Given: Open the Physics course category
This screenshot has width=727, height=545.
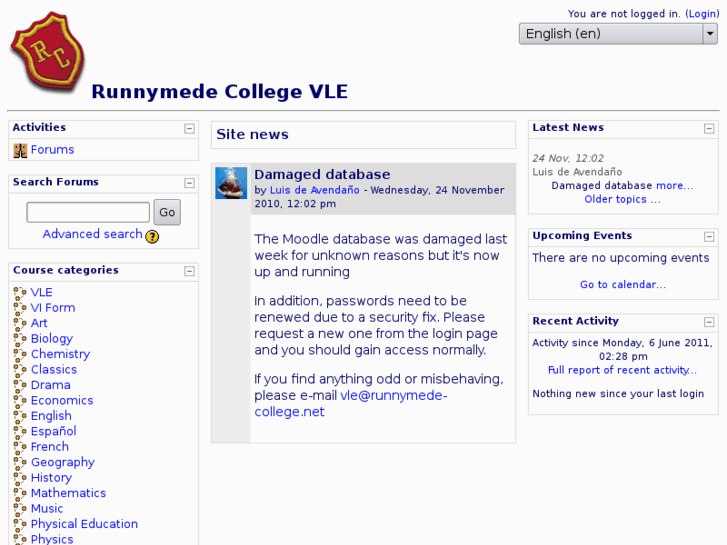Looking at the screenshot, I should (x=52, y=539).
